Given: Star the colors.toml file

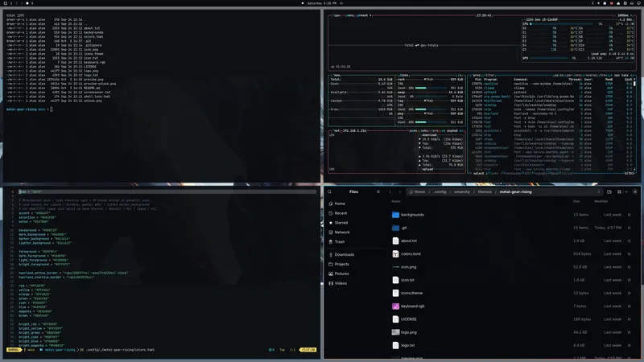Looking at the screenshot, I should pyautogui.click(x=629, y=254).
